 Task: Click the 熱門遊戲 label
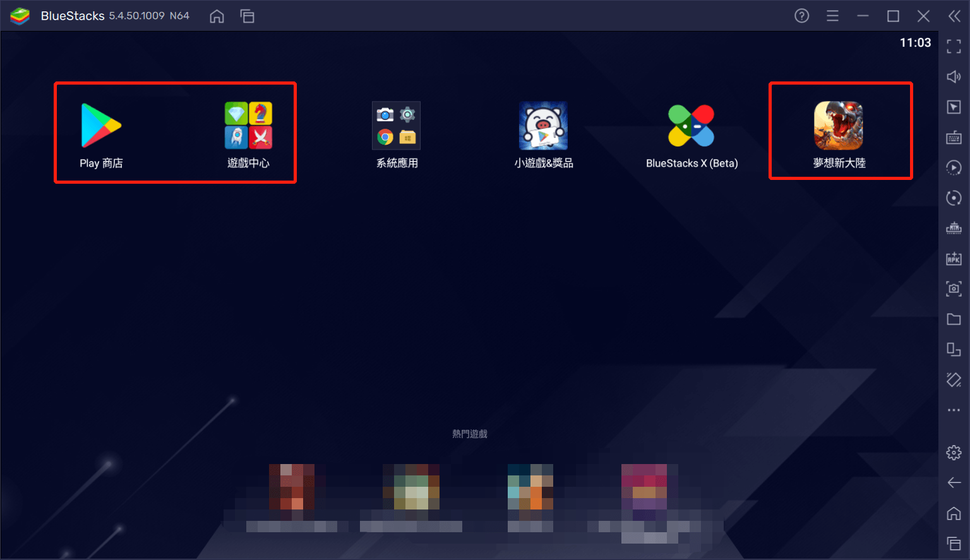pos(469,434)
